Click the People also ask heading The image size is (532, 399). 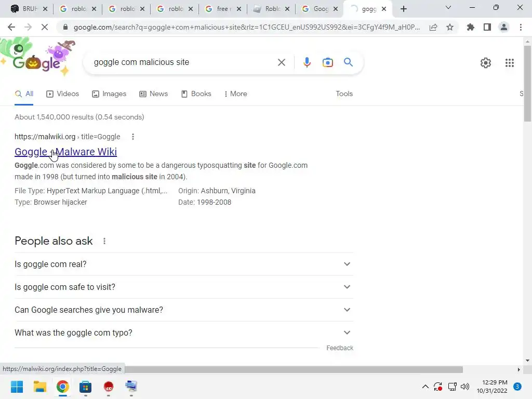(x=54, y=241)
